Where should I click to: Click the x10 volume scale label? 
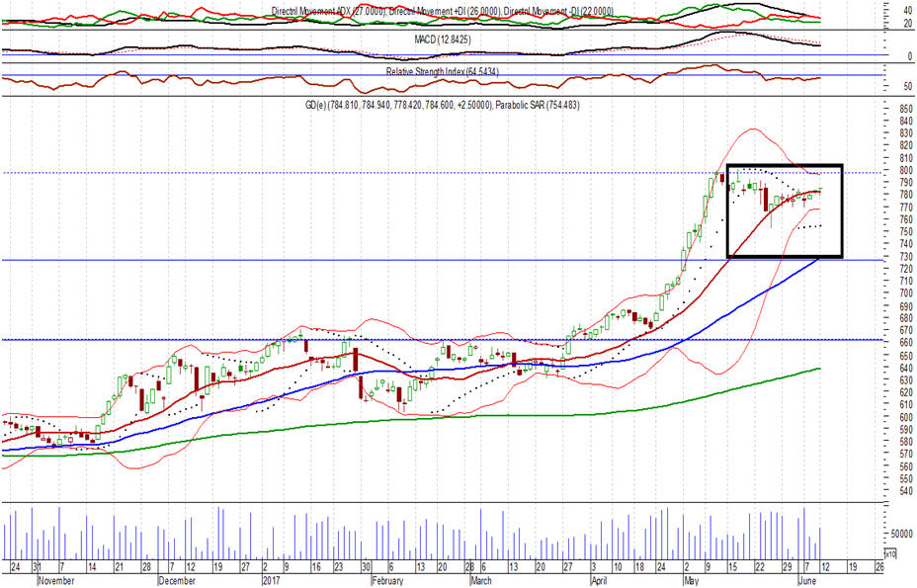pyautogui.click(x=890, y=552)
